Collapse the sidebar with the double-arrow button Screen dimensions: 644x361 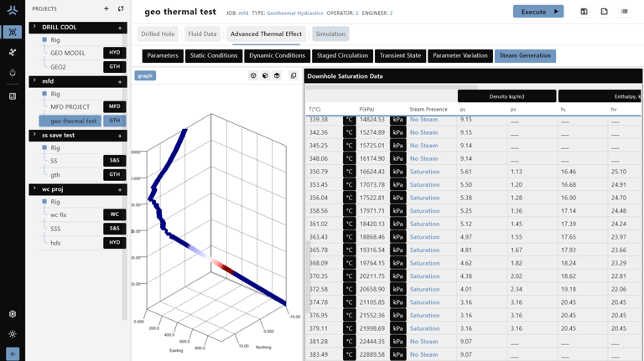[x=13, y=353]
